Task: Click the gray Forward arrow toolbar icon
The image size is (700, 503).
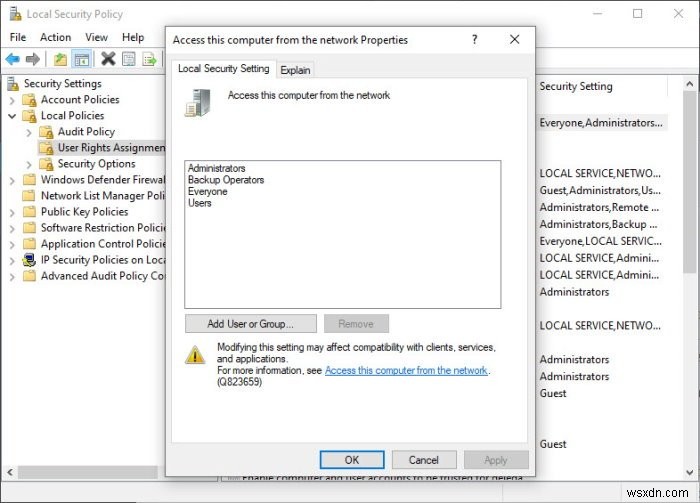Action: coord(33,58)
